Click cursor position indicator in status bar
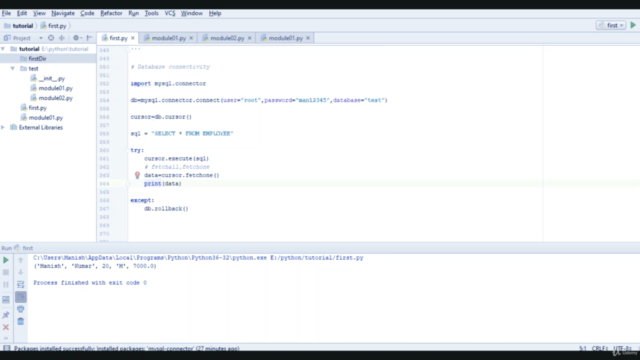 coord(582,348)
